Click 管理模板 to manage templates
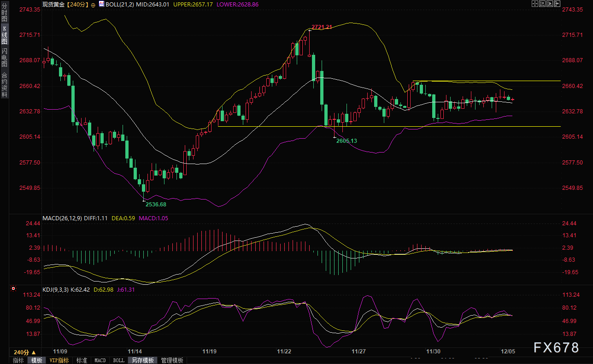Screen dimensions: 593x364 (x=172, y=360)
